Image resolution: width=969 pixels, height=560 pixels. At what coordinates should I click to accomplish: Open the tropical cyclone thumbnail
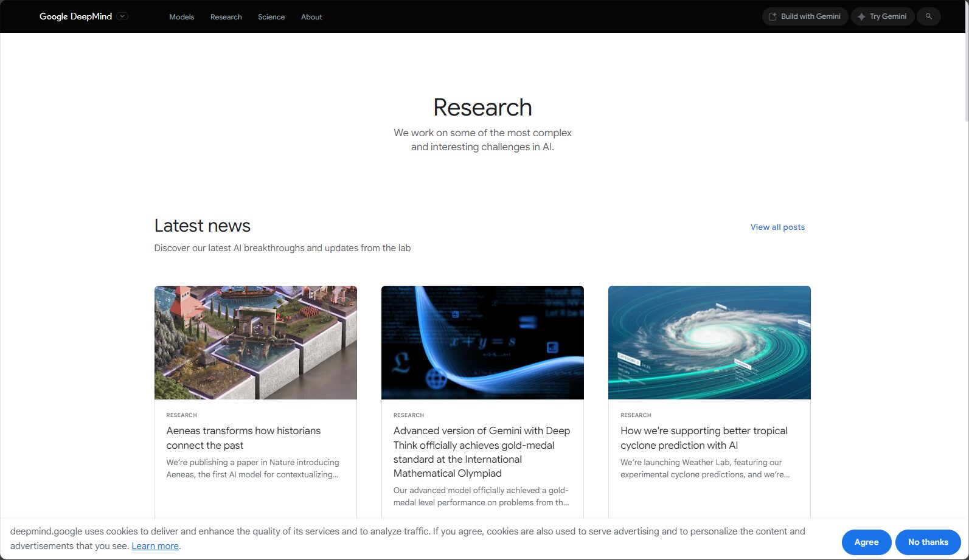click(709, 342)
